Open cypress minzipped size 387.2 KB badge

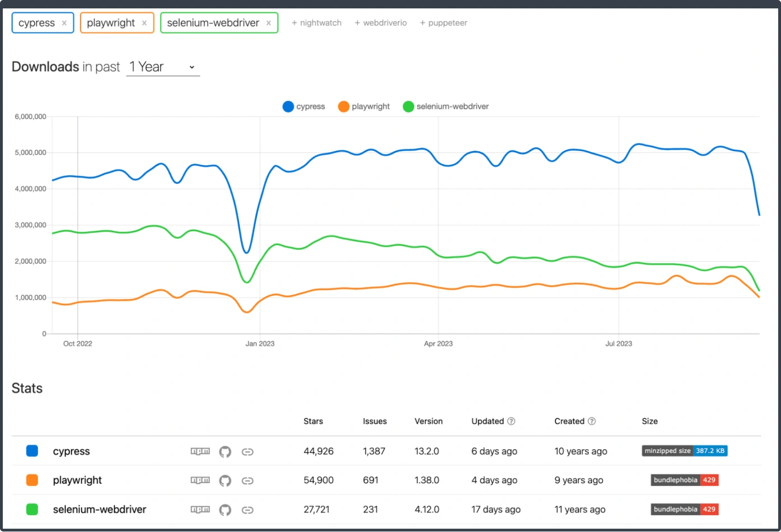685,451
